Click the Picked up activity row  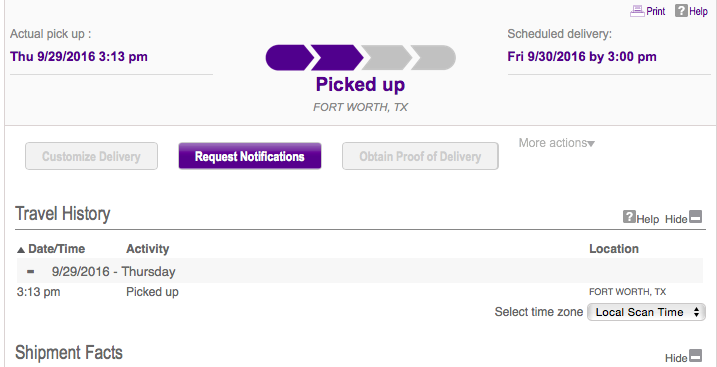point(359,292)
